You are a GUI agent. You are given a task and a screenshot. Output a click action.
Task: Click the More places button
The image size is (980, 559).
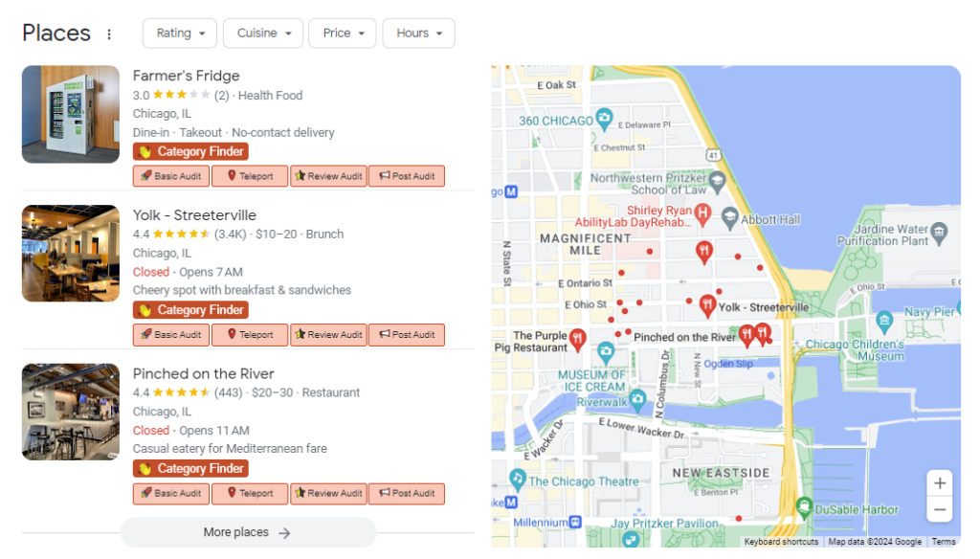point(248,533)
